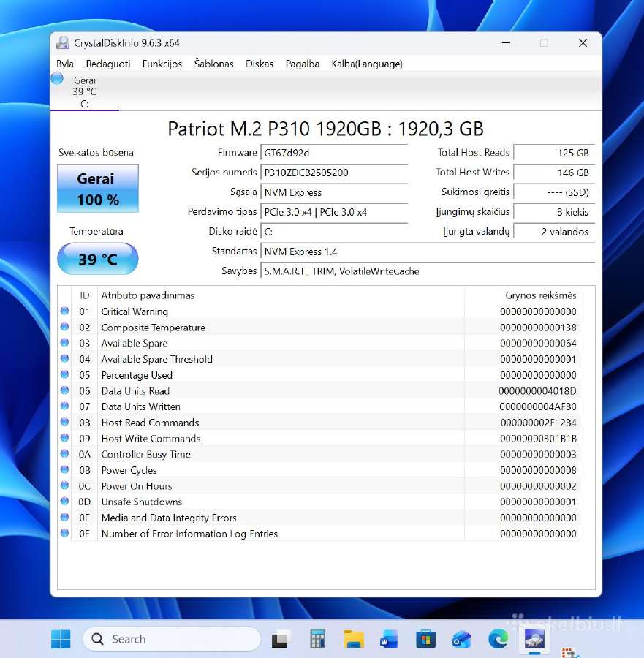Click the status dot for Host Write Commands

[64, 438]
